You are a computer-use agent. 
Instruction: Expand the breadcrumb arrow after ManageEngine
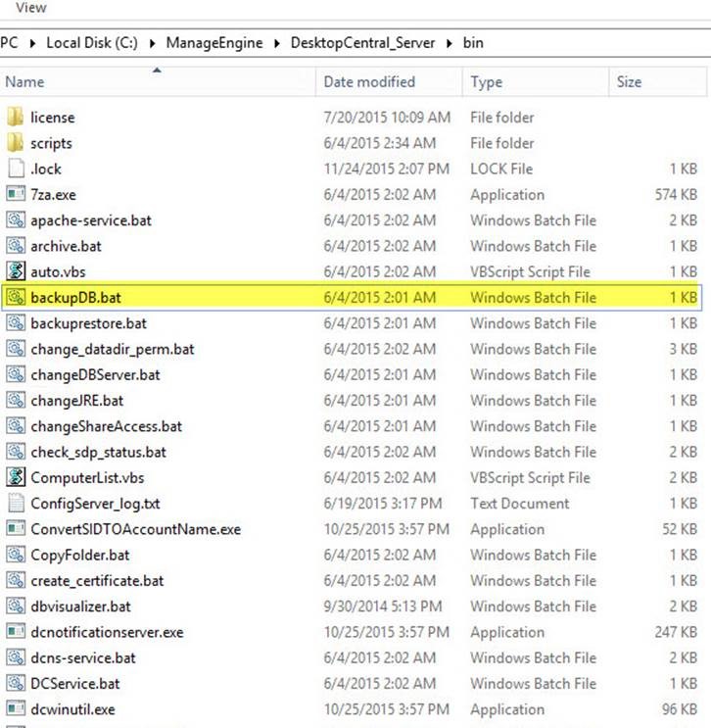(x=276, y=44)
